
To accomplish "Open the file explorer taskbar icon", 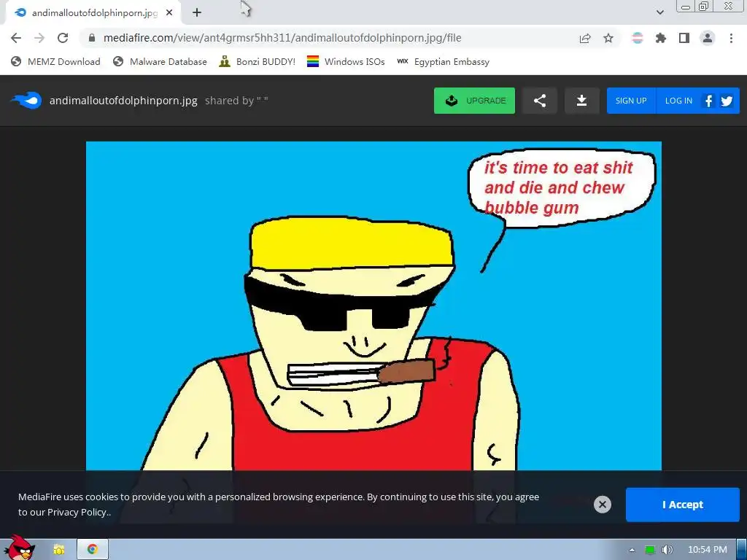I will (58, 550).
